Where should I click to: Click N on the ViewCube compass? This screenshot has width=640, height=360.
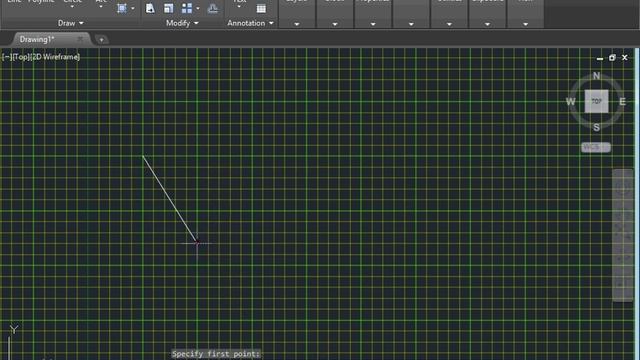(596, 76)
